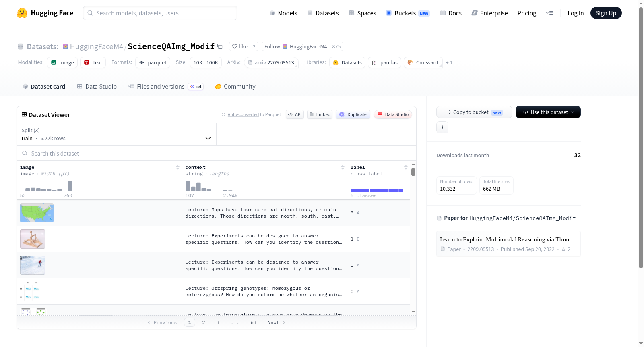This screenshot has height=347, width=644.
Task: Open the Files and versions tab
Action: (x=166, y=86)
